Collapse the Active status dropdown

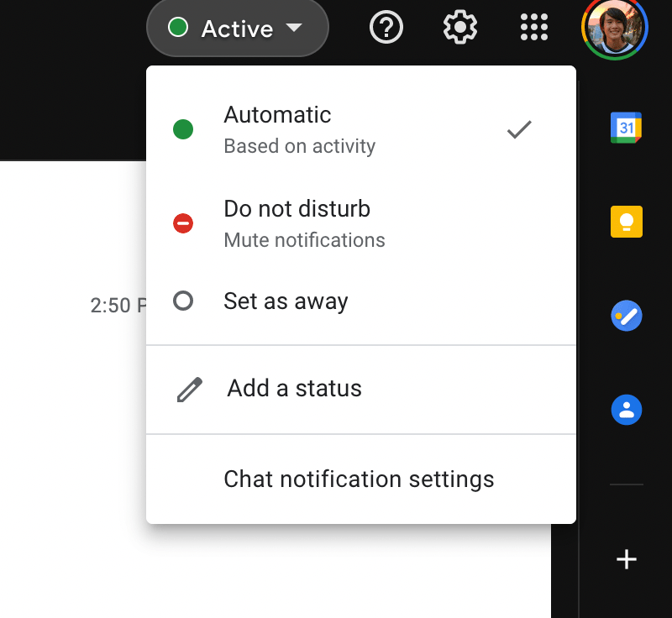237,29
